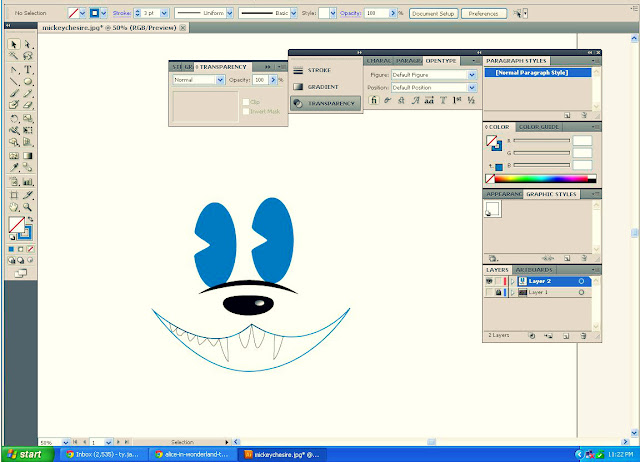Choose the Artboard tool
This screenshot has width=640, height=462.
click(13, 195)
